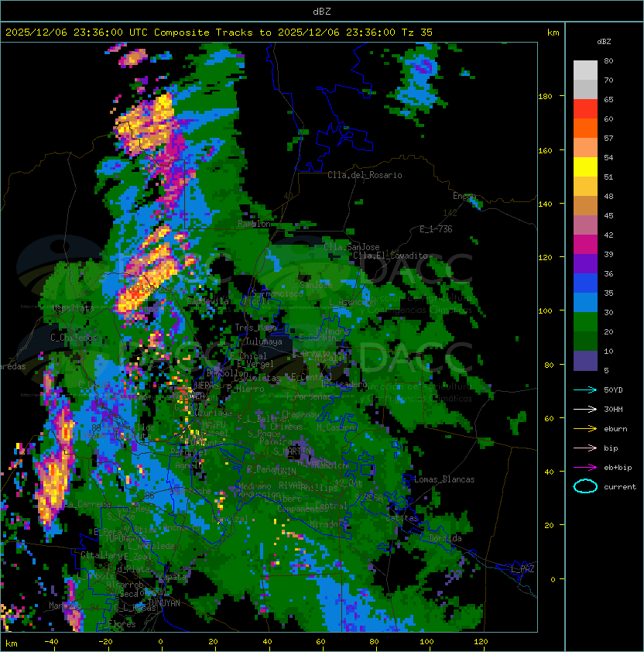
Task: Pick the red swatch between 65 and 60
Action: tap(585, 109)
